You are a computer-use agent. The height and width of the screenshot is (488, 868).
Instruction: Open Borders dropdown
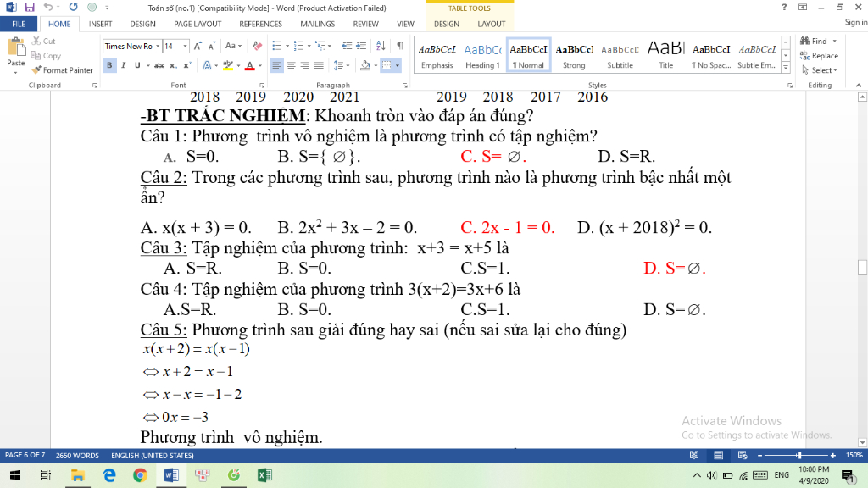coord(397,65)
